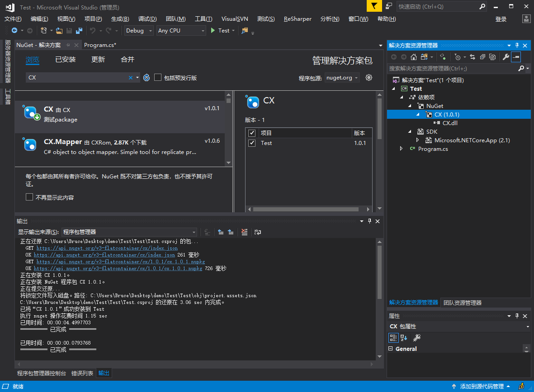Open the Any CPU platform dropdown
The image size is (534, 392).
pyautogui.click(x=181, y=31)
